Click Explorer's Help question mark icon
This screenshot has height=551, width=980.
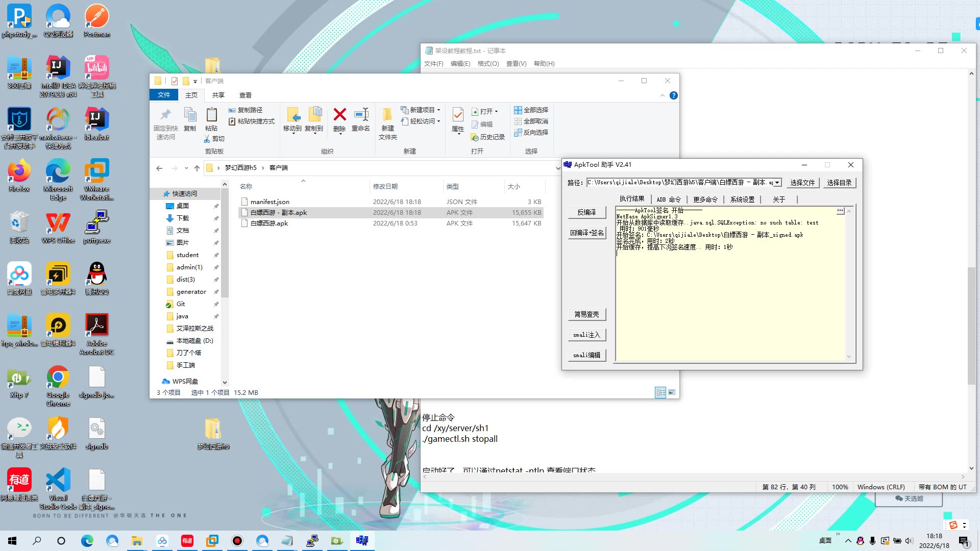coord(674,95)
